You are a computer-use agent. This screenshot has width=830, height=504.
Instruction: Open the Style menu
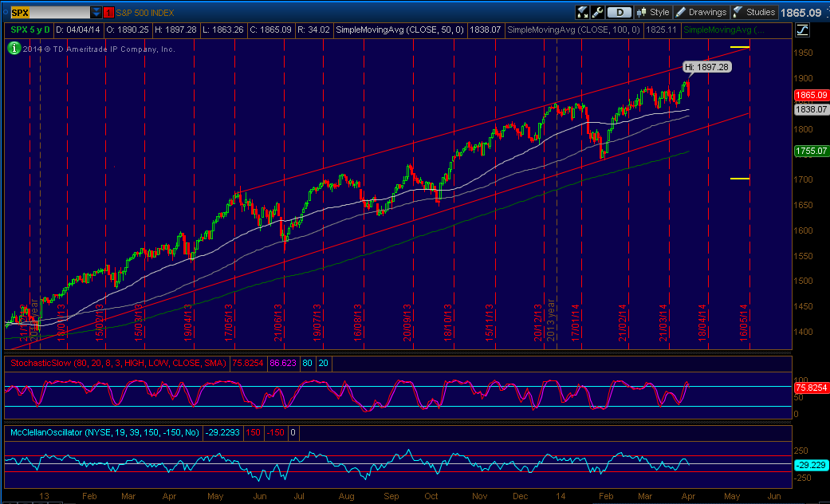(x=653, y=12)
